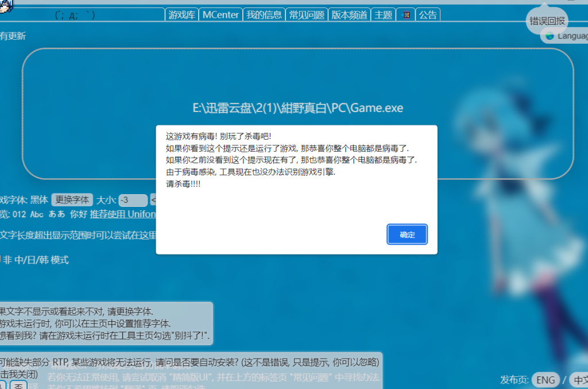This screenshot has height=389, width=588.
Task: Open the 我的信息 tab
Action: (x=264, y=15)
